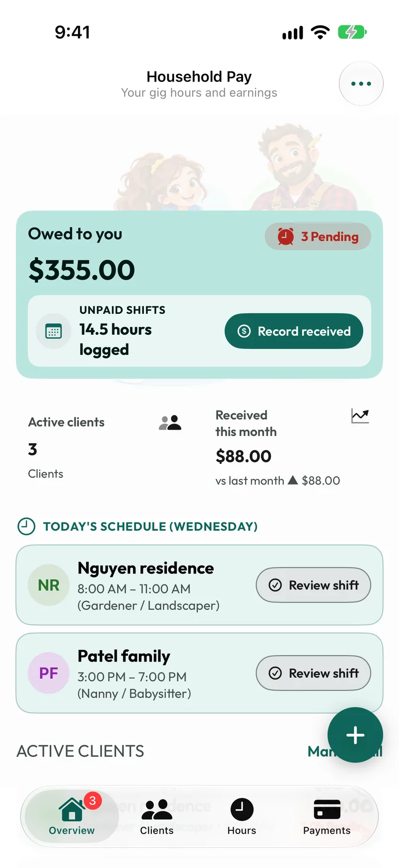Tap the $355.00 owed amount
399x868 pixels.
click(82, 270)
